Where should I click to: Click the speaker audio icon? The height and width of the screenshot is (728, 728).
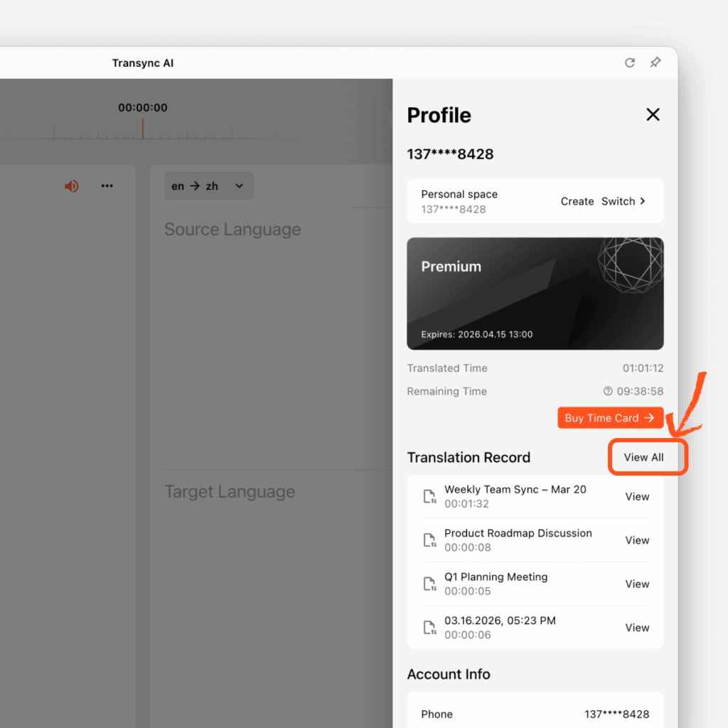tap(71, 186)
